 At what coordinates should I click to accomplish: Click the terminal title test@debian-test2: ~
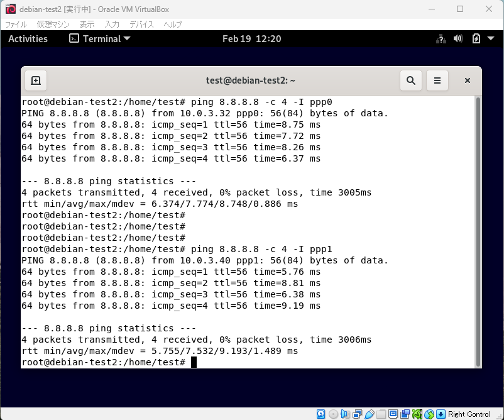pos(251,80)
